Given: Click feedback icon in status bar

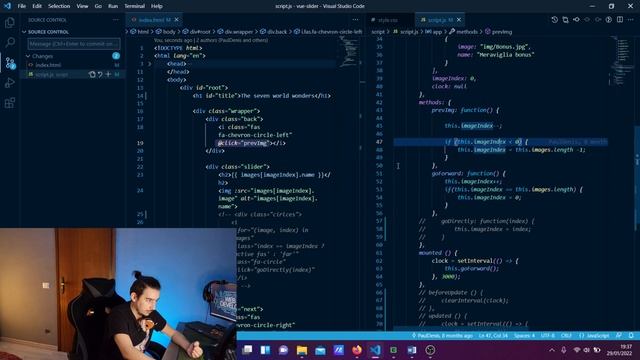Looking at the screenshot, I should coord(619,336).
